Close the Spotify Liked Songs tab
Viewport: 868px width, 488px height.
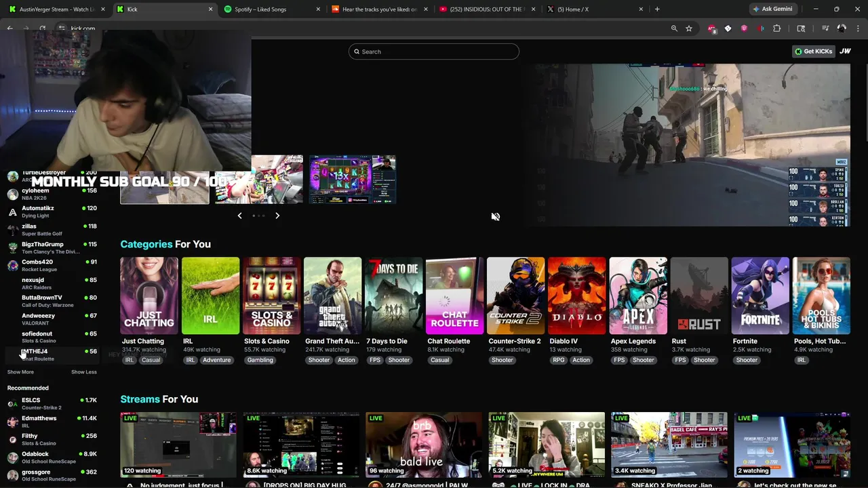pos(318,9)
